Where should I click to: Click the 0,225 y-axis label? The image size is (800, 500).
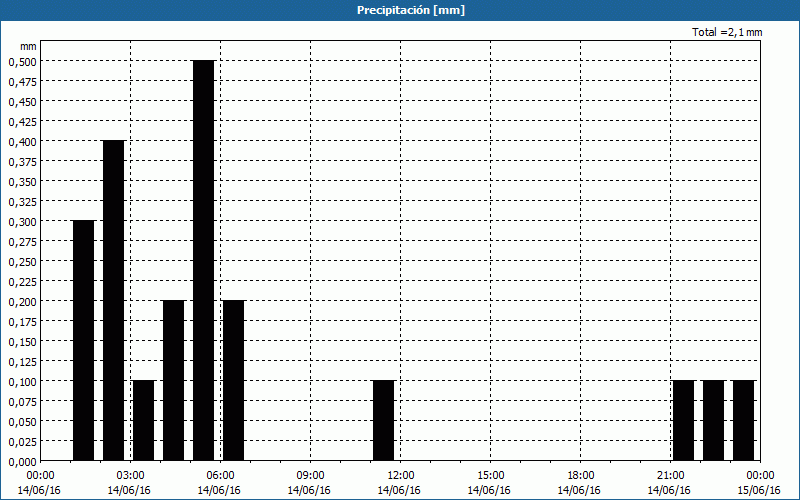point(22,282)
